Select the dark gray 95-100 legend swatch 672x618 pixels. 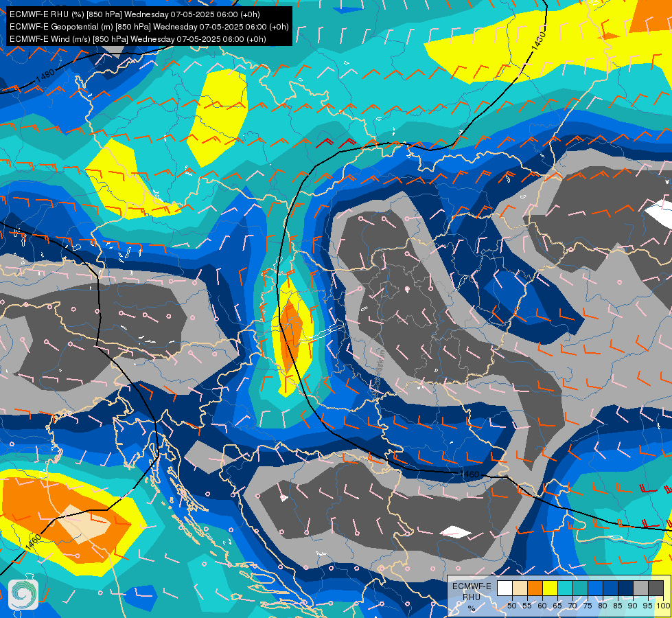[x=656, y=588]
